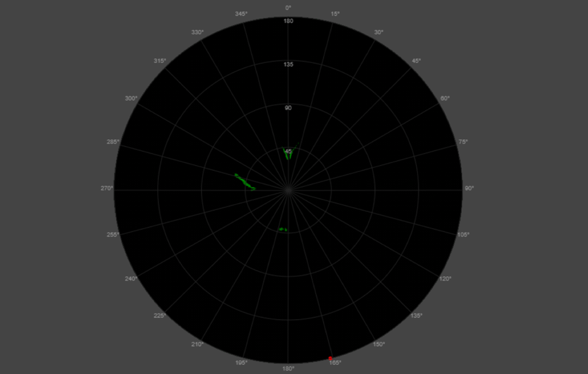The width and height of the screenshot is (588, 374).
Task: Click the 240° bearing label
Action: click(x=131, y=279)
